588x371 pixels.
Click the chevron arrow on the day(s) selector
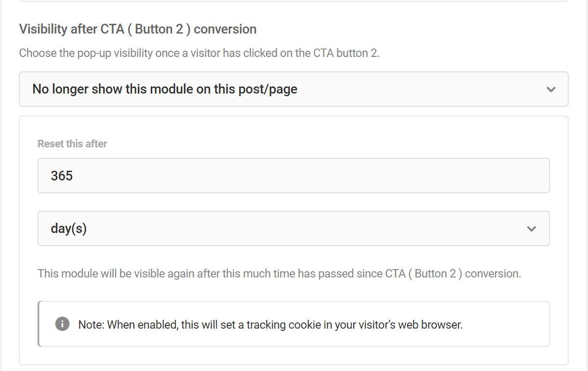coord(532,229)
